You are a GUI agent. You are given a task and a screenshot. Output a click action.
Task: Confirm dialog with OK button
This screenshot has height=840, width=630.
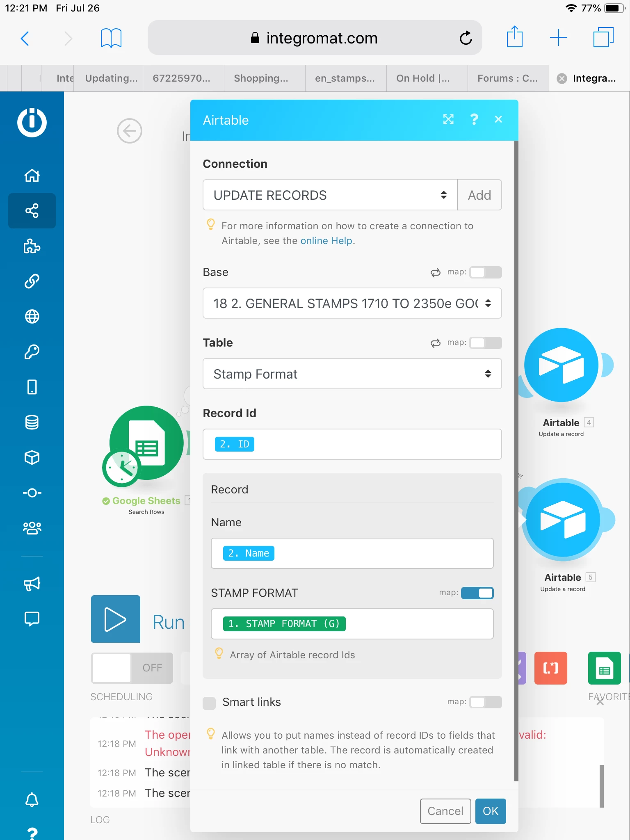click(x=491, y=811)
